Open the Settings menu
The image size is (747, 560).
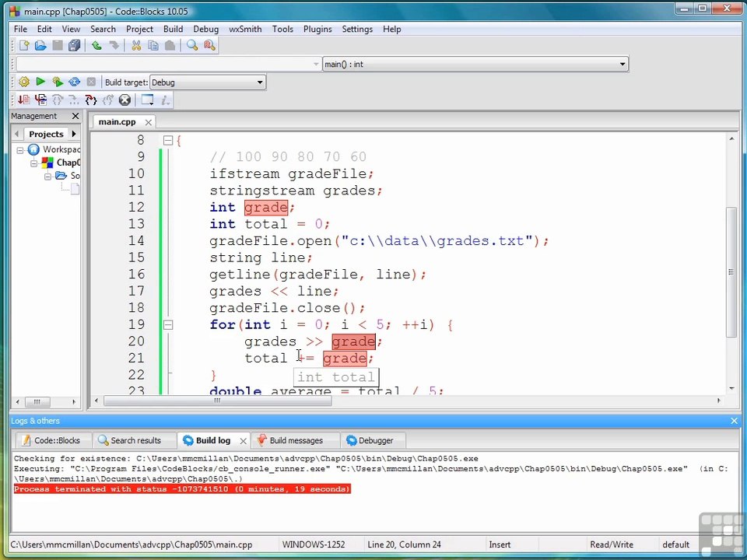357,29
